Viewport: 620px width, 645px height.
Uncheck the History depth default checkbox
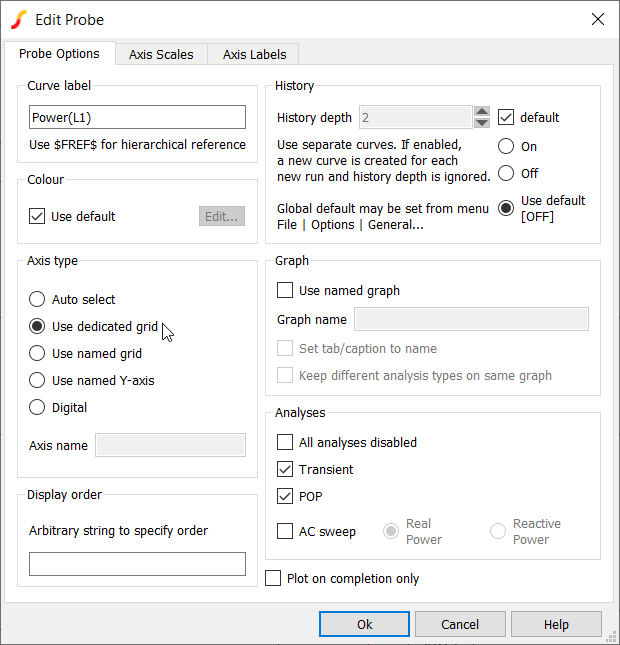pos(506,117)
